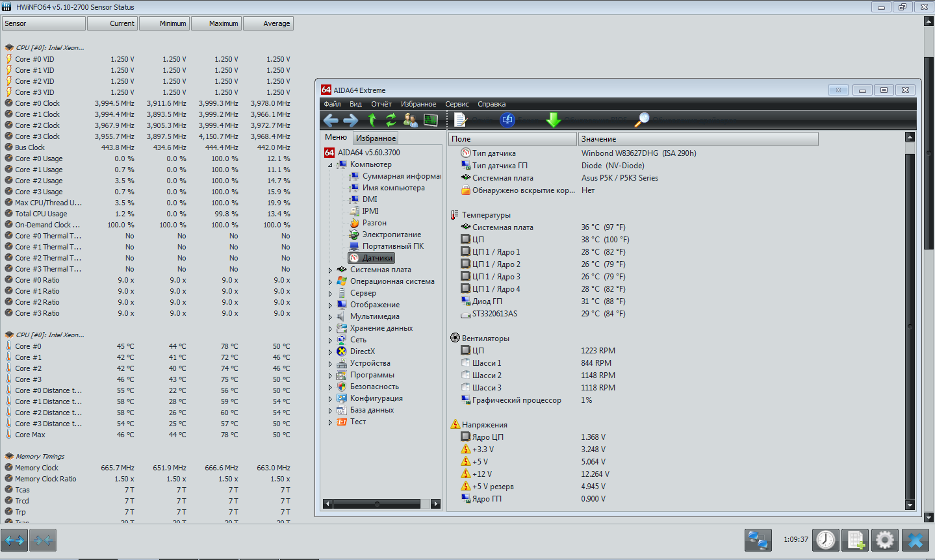Expand the Операционная система tree node
This screenshot has width=935, height=560.
(x=330, y=282)
